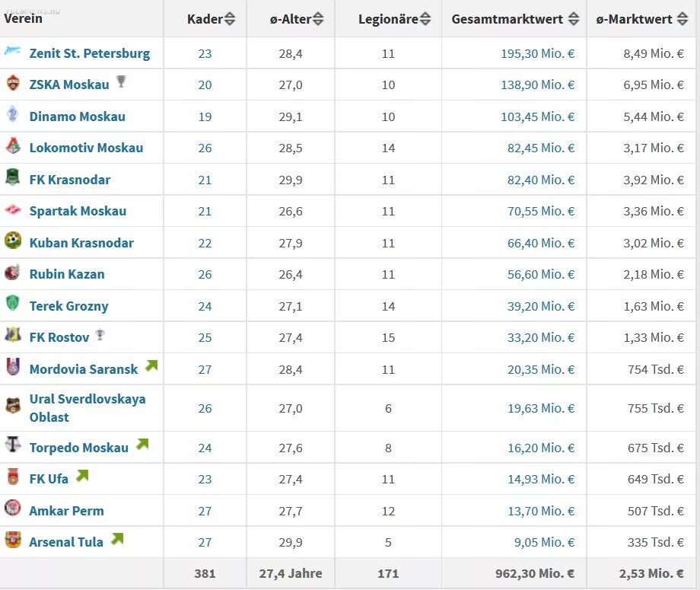Open Amkar Perm squad size 27 link
The width and height of the screenshot is (700, 590).
(x=205, y=511)
